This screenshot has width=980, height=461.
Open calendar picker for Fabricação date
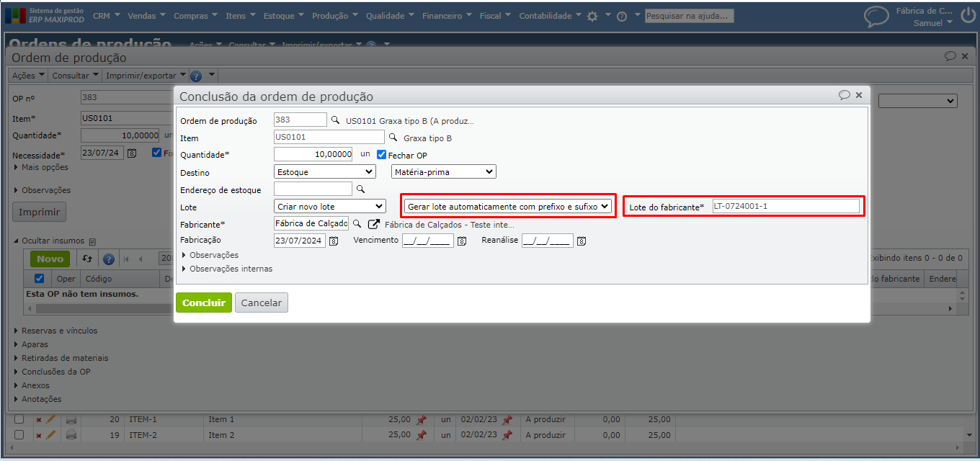334,241
